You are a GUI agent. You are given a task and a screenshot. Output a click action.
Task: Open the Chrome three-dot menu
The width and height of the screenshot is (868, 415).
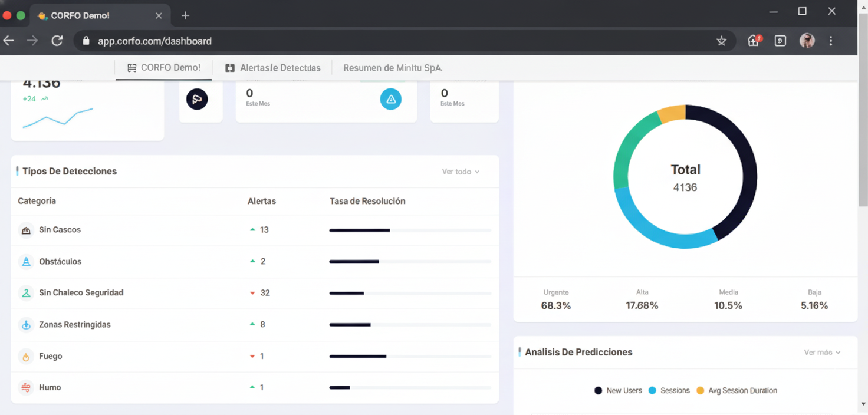[831, 41]
